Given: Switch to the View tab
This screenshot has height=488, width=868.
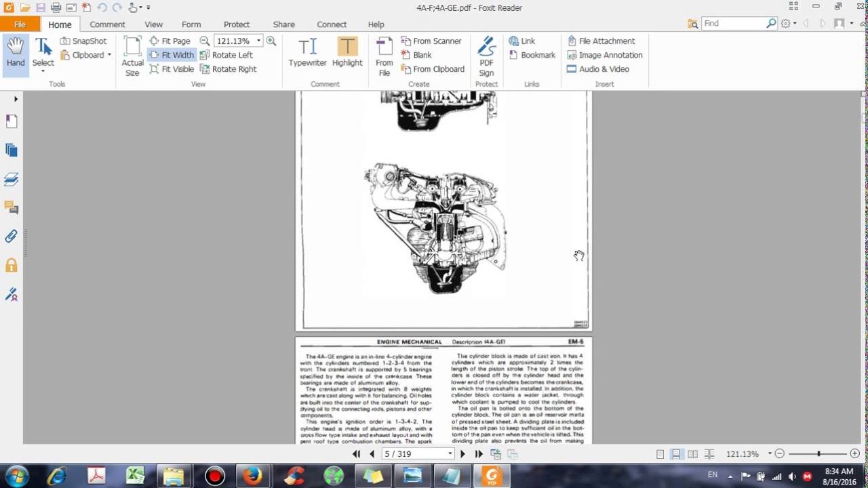Looking at the screenshot, I should [x=153, y=24].
